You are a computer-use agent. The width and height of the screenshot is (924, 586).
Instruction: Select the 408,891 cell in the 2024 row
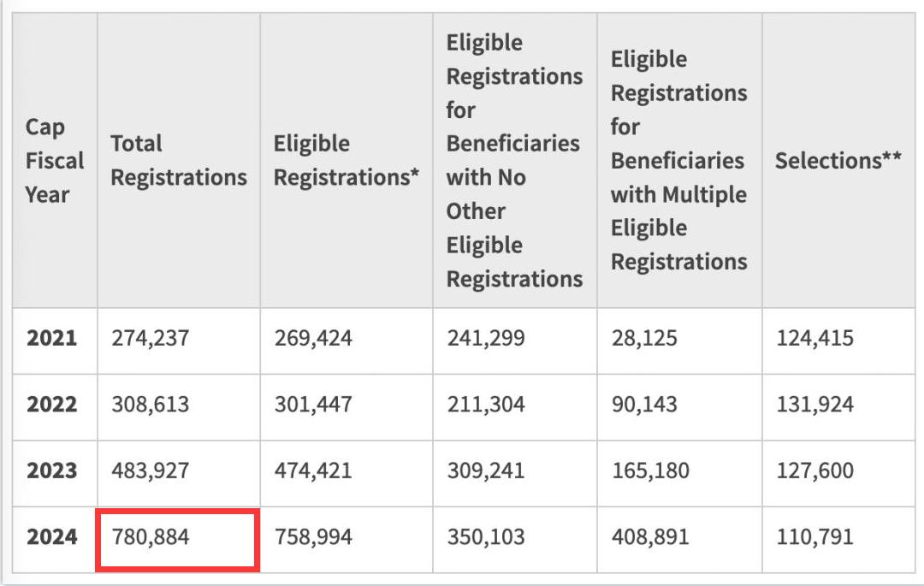pos(649,537)
